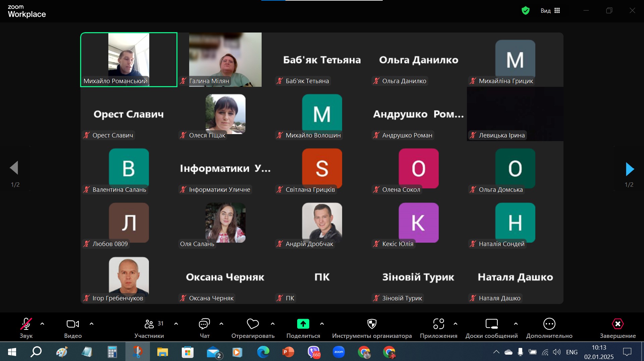Image resolution: width=644 pixels, height=361 pixels.
Task: Open Microsoft Edge from taskbar
Action: click(263, 352)
